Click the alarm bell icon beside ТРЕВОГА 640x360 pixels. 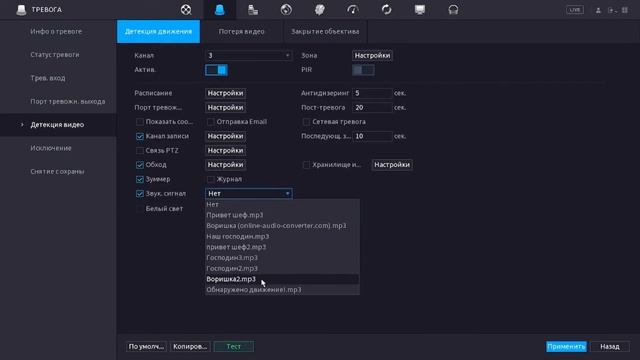click(x=21, y=10)
